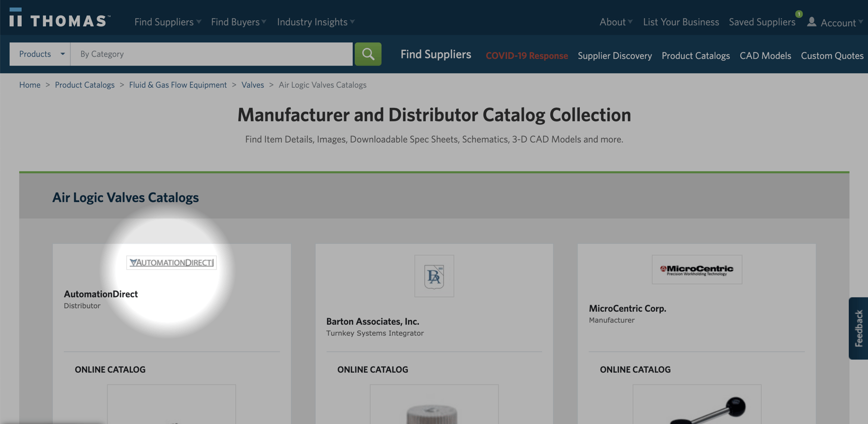
Task: Open MicroCentric logo image
Action: click(697, 269)
